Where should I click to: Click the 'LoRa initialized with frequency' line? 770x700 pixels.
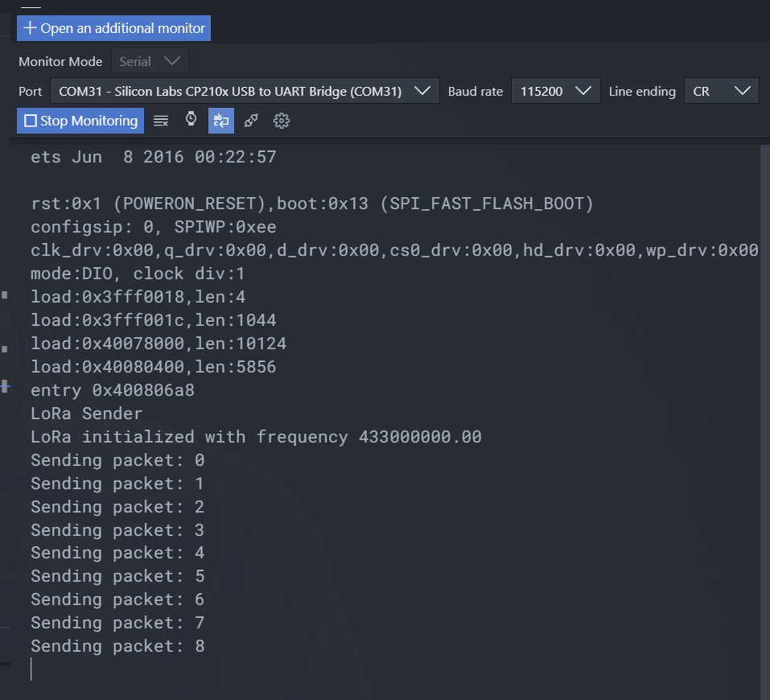coord(256,437)
